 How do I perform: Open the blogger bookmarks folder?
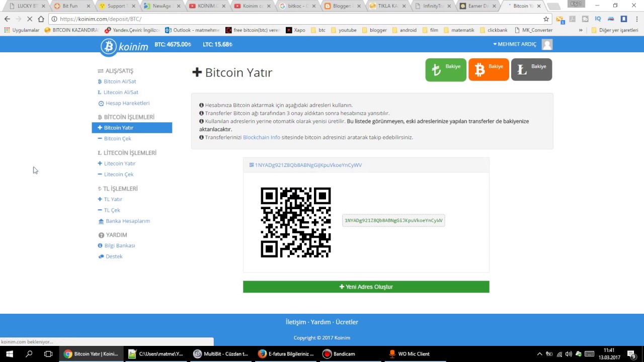[374, 30]
